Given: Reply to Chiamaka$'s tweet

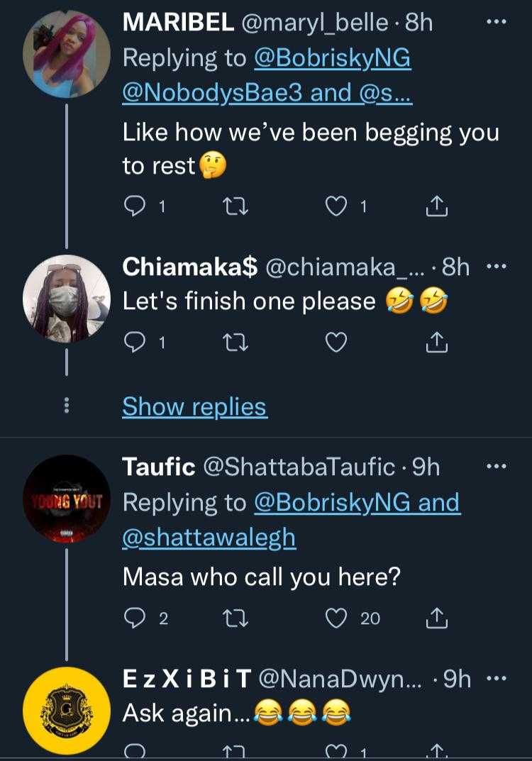Looking at the screenshot, I should click(134, 343).
